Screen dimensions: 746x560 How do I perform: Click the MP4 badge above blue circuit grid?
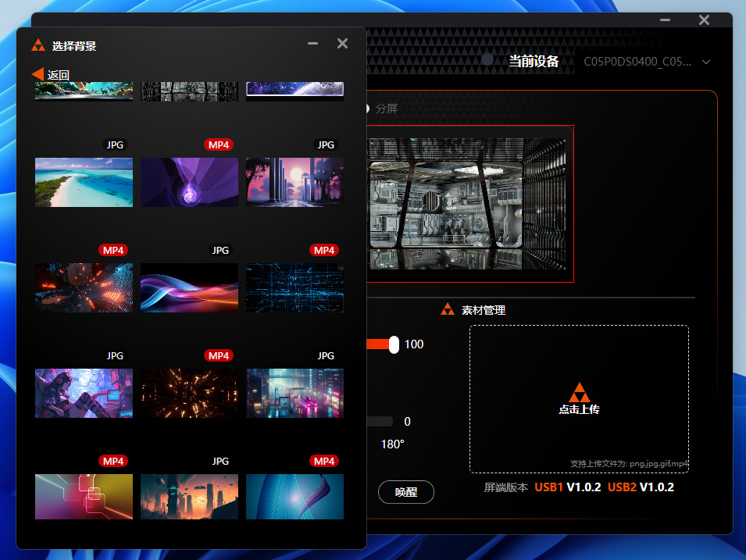point(324,250)
